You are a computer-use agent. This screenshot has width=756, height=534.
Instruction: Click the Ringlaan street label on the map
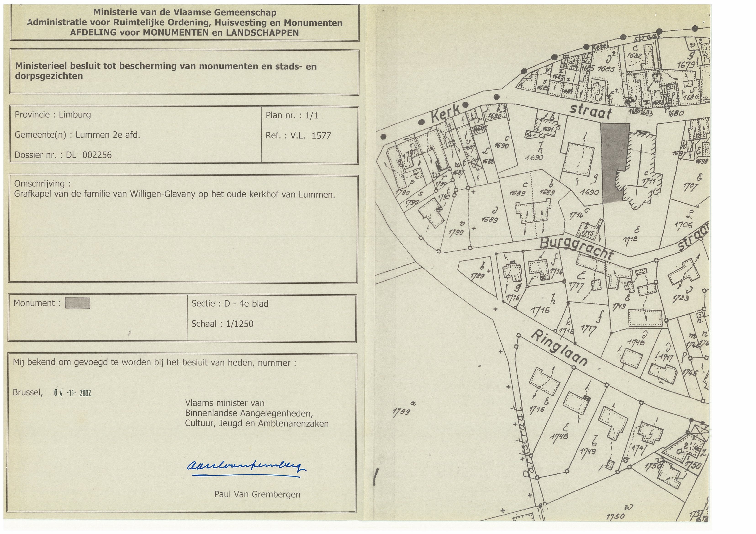[559, 348]
